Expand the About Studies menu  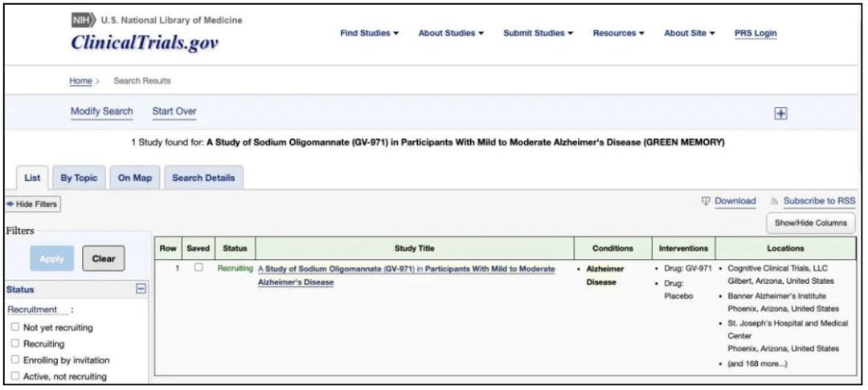(451, 33)
